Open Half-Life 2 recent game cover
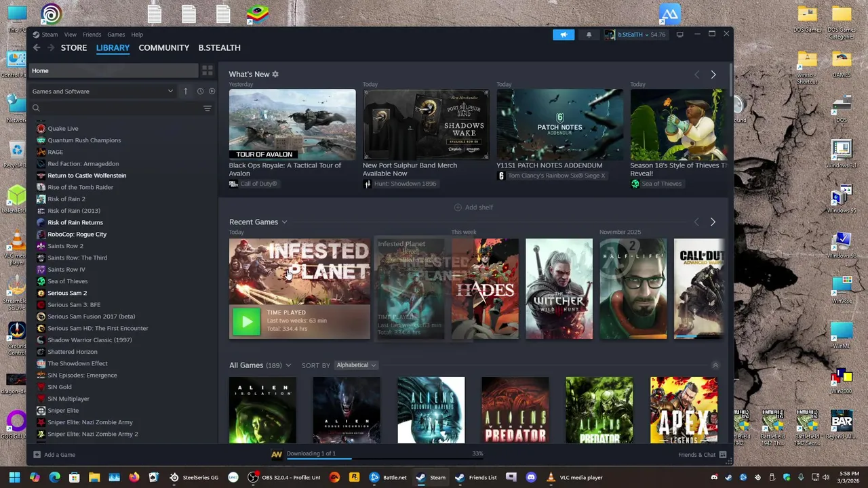The height and width of the screenshot is (488, 868). click(633, 289)
